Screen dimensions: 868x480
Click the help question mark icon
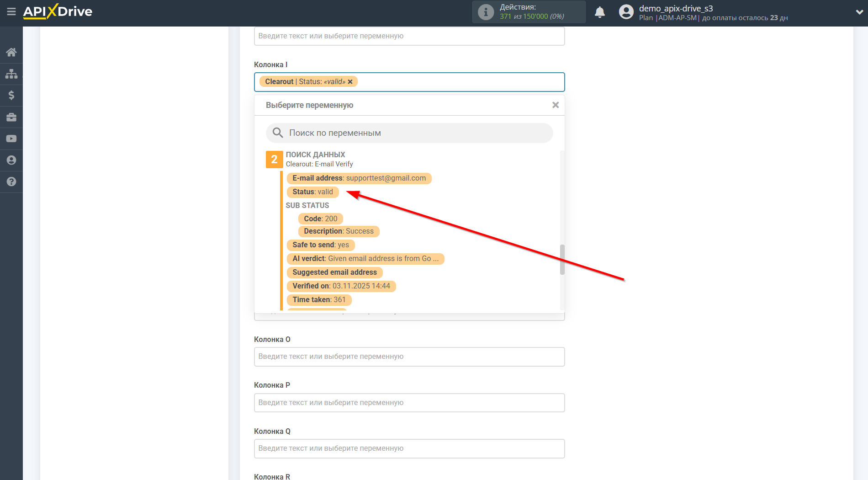(x=11, y=181)
